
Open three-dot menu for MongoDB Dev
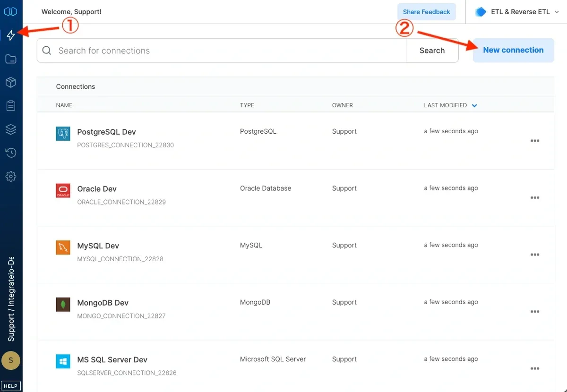coord(535,312)
